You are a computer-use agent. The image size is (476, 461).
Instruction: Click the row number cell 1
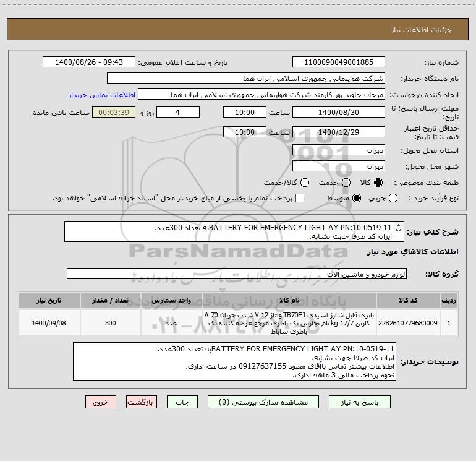449,323
